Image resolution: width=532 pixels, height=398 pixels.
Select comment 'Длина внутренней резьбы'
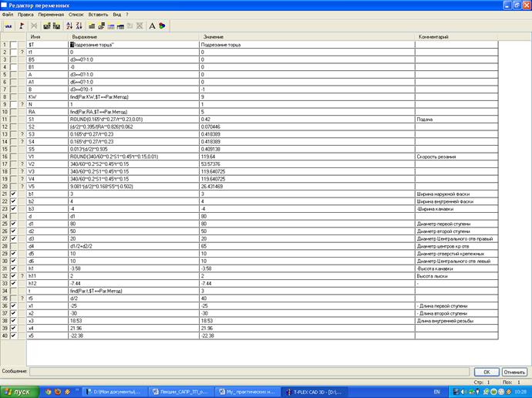456,321
